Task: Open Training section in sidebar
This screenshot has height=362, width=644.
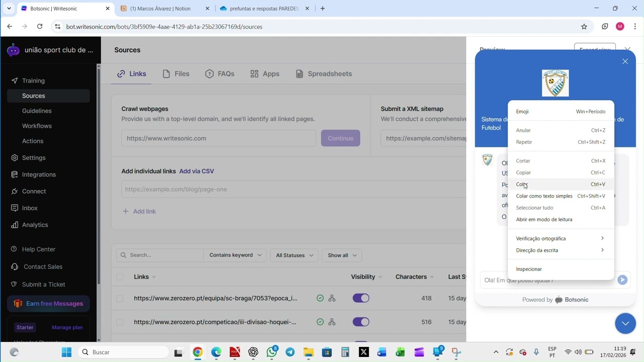Action: pos(33,80)
